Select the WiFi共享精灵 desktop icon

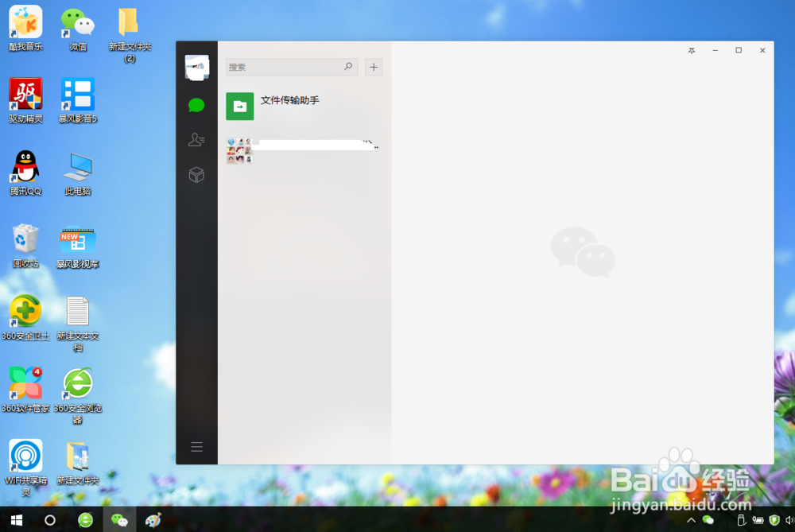tap(25, 468)
